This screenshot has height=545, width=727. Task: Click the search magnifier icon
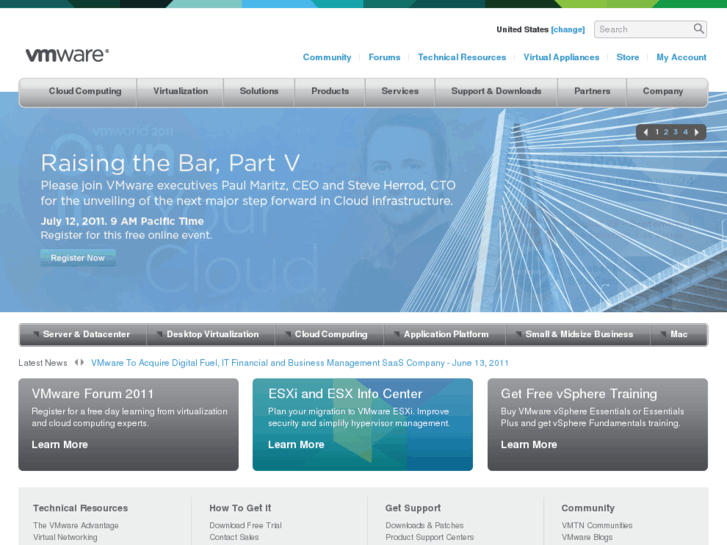coord(698,29)
